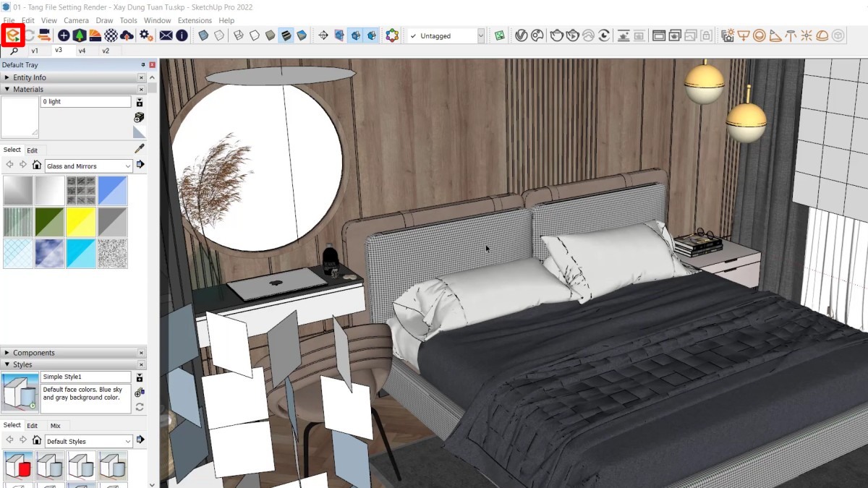This screenshot has width=868, height=488.
Task: Switch to scene tab v1
Action: click(35, 51)
